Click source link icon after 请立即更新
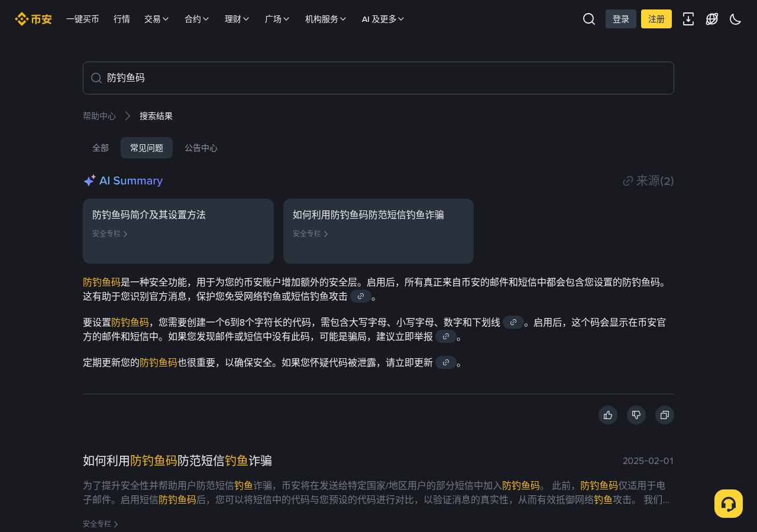Viewport: 757px width, 532px height. [x=446, y=362]
